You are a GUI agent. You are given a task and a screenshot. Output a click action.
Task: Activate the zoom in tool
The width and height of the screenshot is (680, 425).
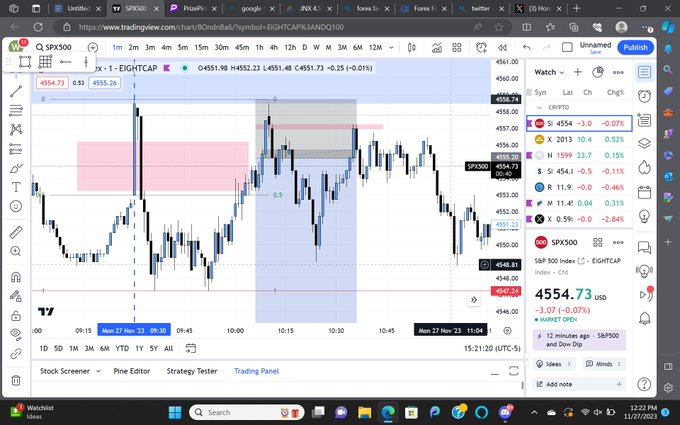(16, 251)
